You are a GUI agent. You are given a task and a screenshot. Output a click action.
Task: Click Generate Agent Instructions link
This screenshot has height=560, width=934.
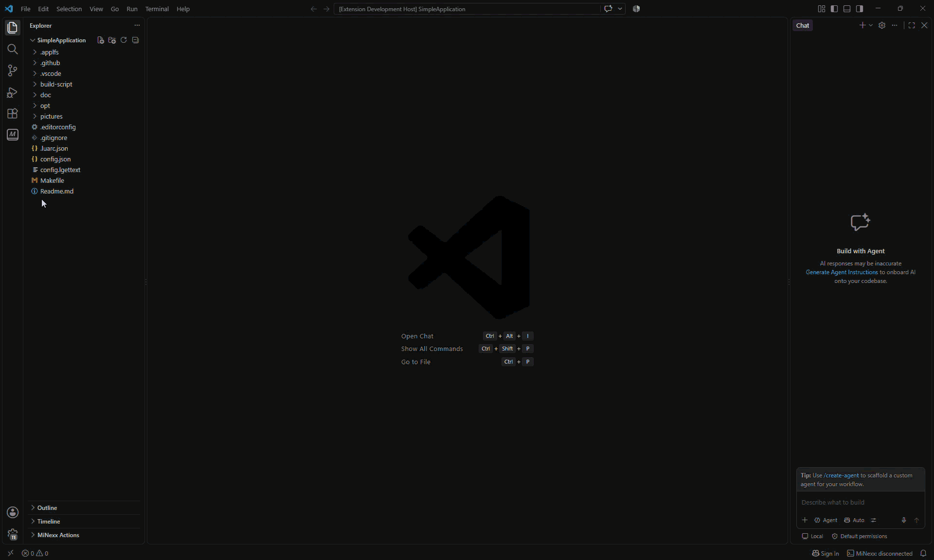(842, 272)
